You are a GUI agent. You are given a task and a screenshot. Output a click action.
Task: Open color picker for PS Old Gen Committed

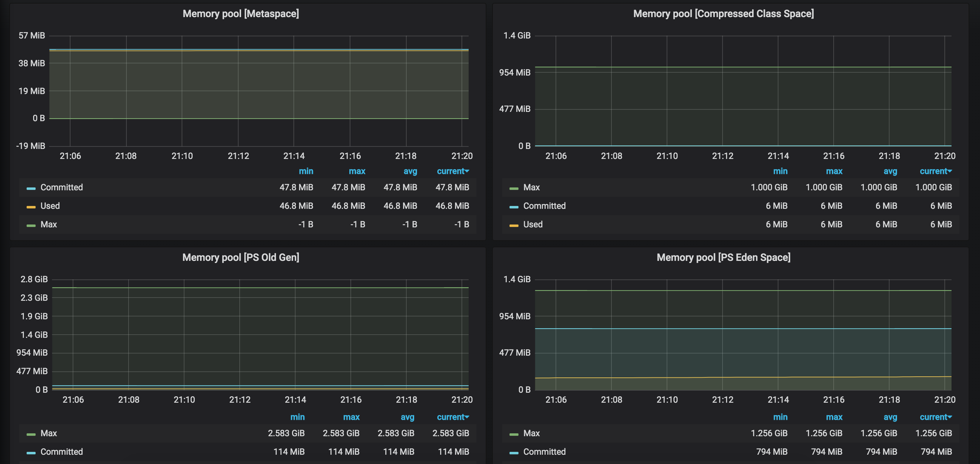[x=31, y=453]
